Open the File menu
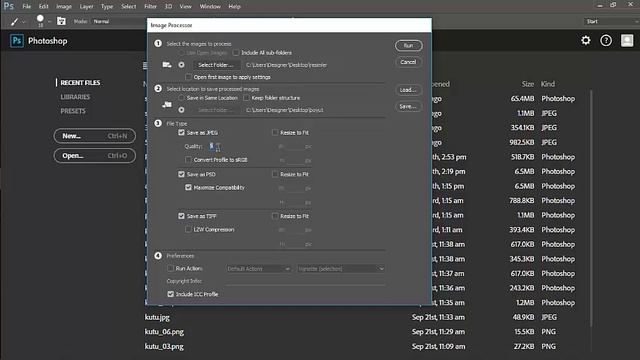 pos(27,6)
